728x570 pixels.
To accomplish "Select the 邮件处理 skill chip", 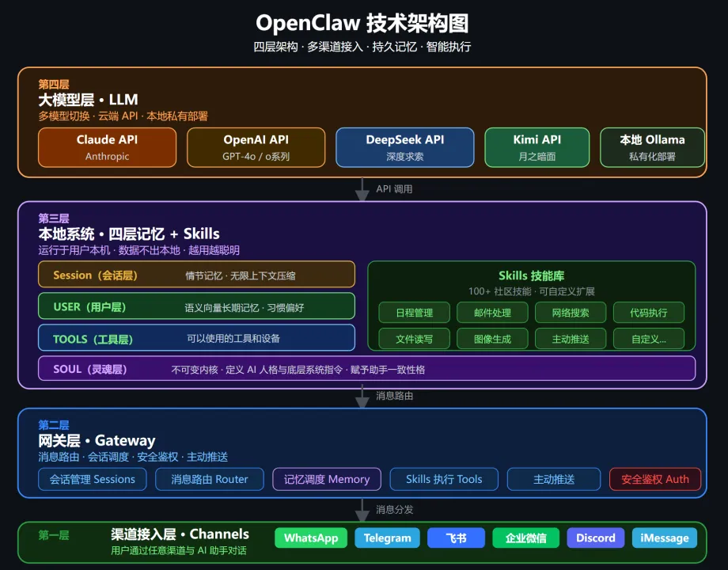I will click(x=492, y=313).
